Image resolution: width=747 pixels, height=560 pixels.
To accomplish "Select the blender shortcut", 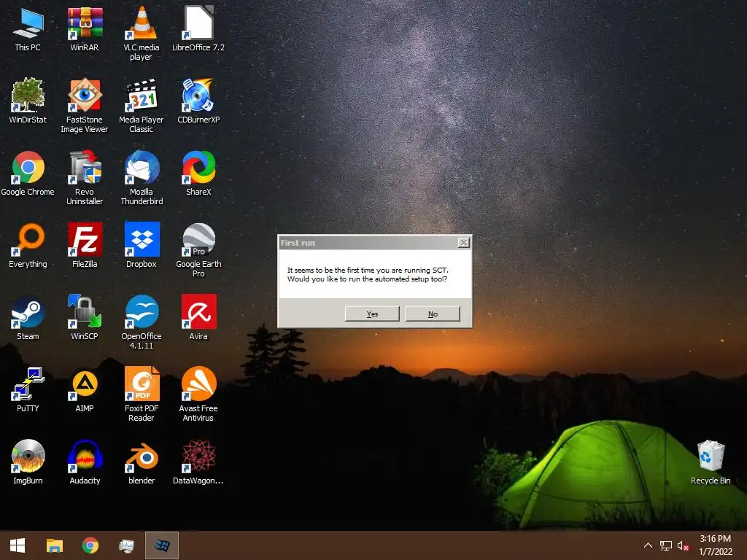I will (142, 463).
